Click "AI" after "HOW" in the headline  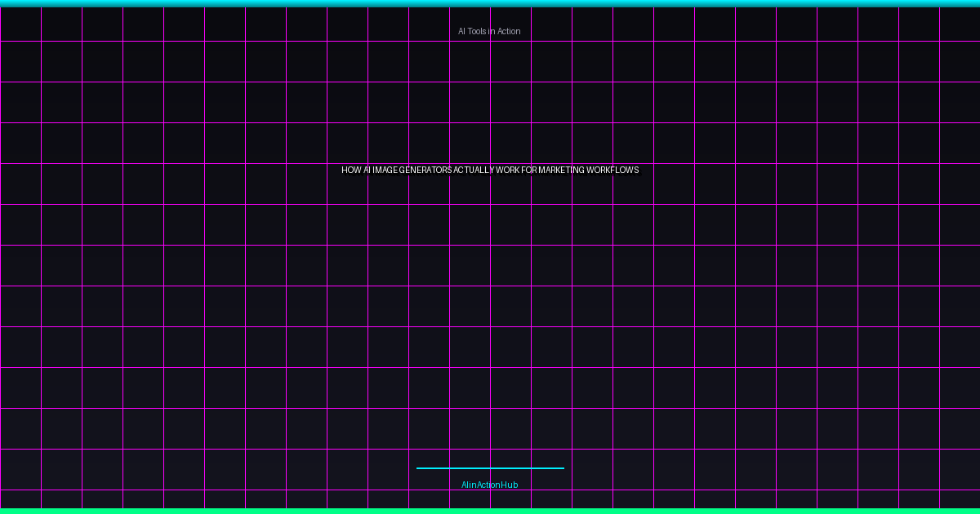[367, 171]
